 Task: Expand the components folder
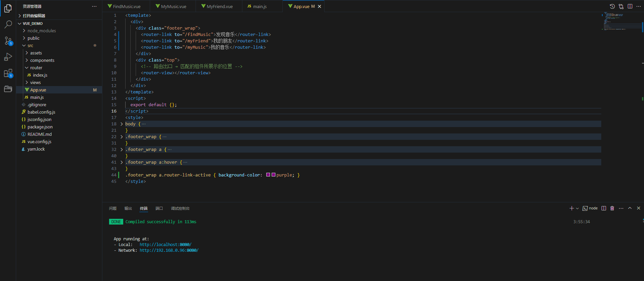coord(59,60)
